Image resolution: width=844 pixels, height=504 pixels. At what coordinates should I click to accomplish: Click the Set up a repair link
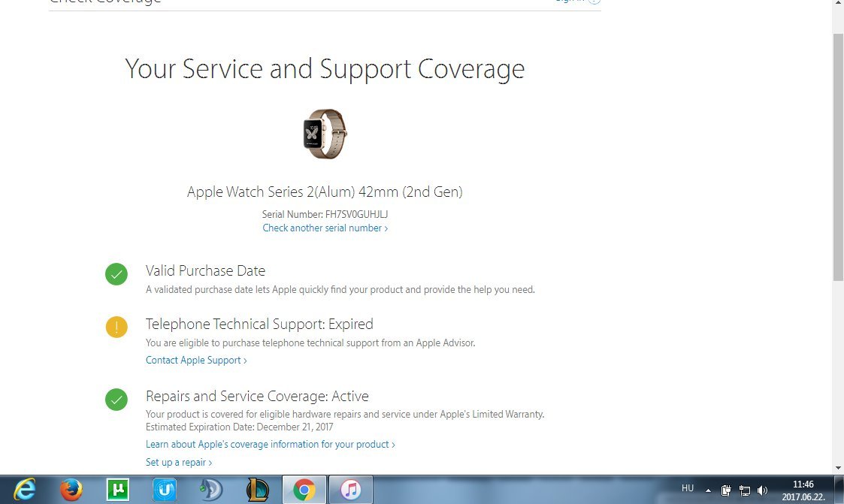tap(179, 462)
